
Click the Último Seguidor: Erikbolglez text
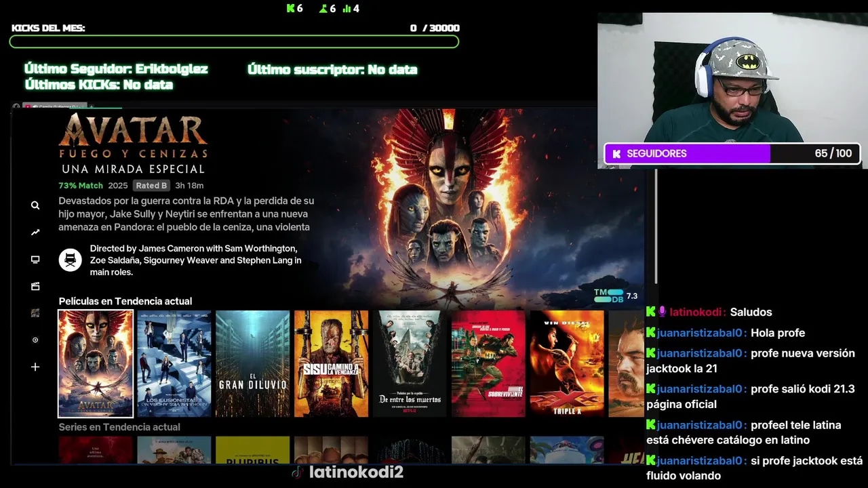click(x=116, y=69)
